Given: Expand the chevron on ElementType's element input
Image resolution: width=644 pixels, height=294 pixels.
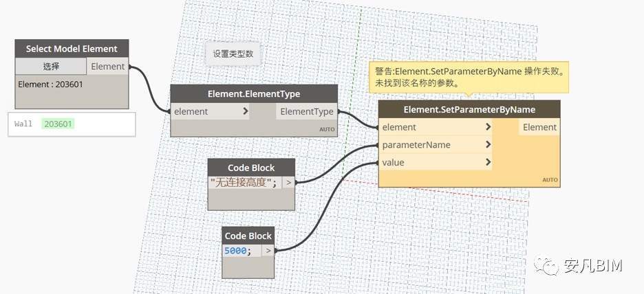Looking at the screenshot, I should 246,111.
